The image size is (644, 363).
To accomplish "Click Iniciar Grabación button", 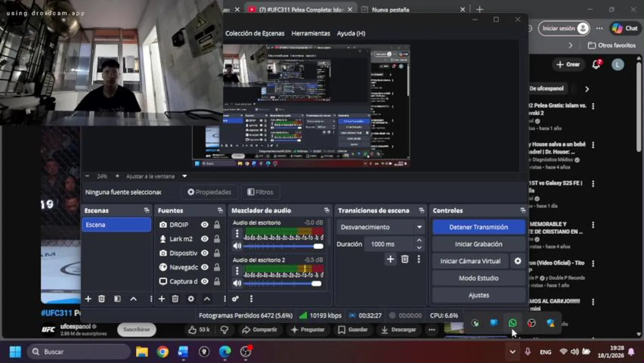I will point(479,244).
